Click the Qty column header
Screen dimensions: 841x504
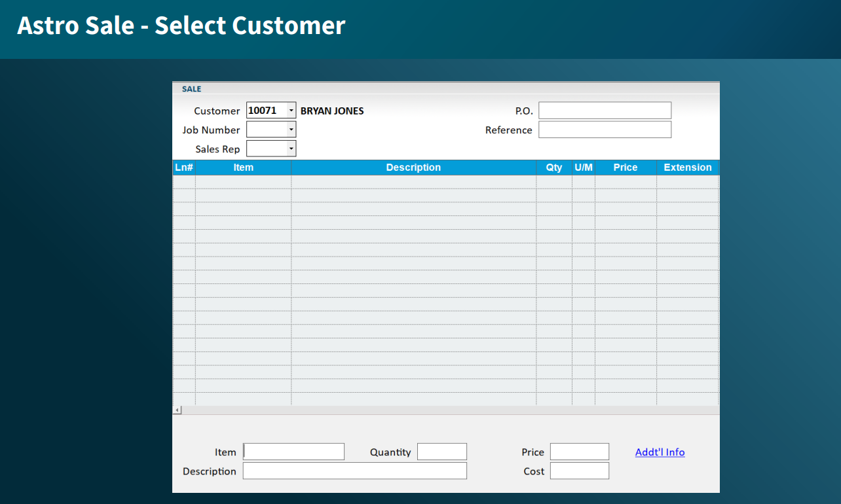(x=554, y=168)
